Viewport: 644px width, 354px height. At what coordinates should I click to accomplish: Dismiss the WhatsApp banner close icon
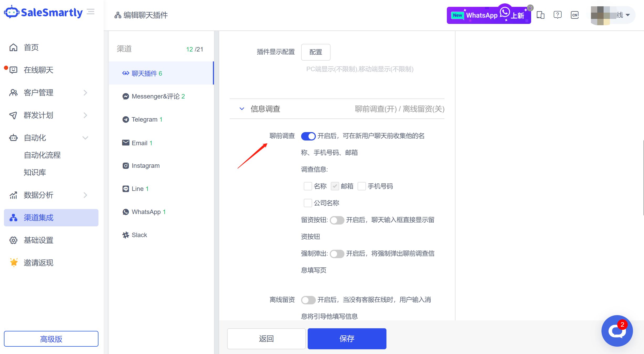pos(530,8)
